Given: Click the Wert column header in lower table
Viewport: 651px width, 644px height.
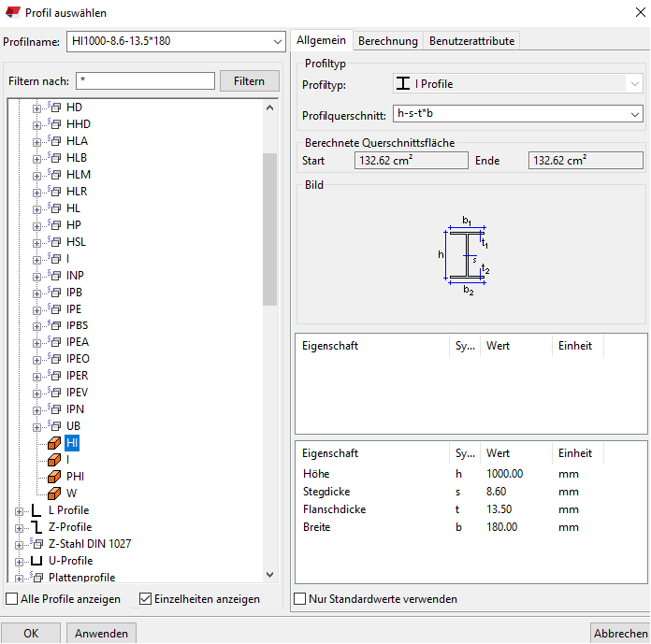Looking at the screenshot, I should (516, 453).
